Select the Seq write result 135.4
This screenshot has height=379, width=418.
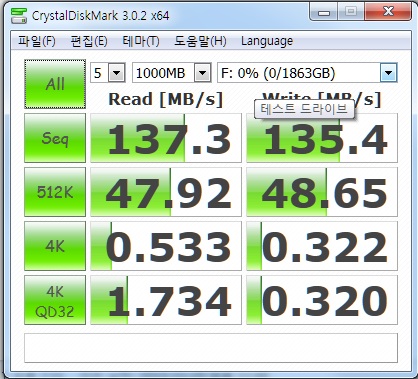click(x=322, y=138)
